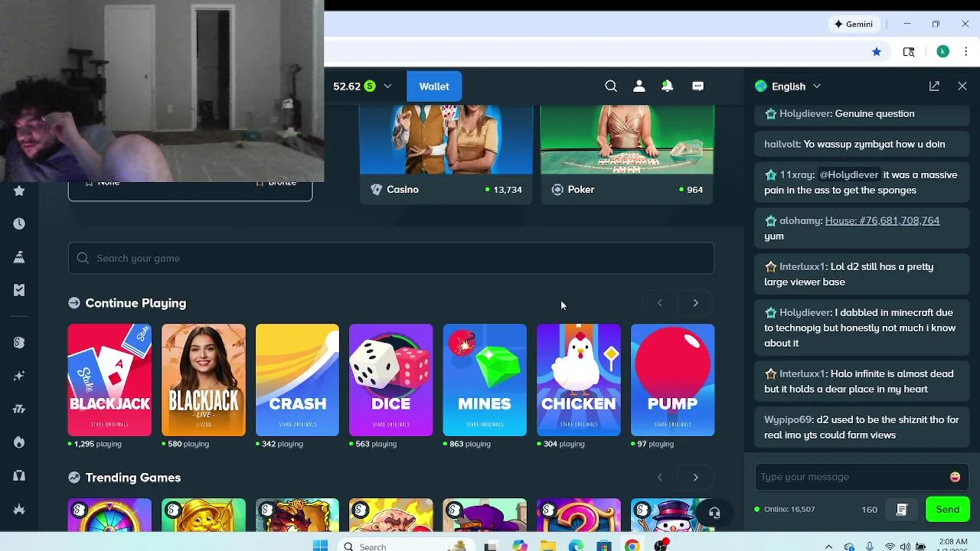980x551 pixels.
Task: Click the Trending Games snowman tile
Action: pos(673,515)
